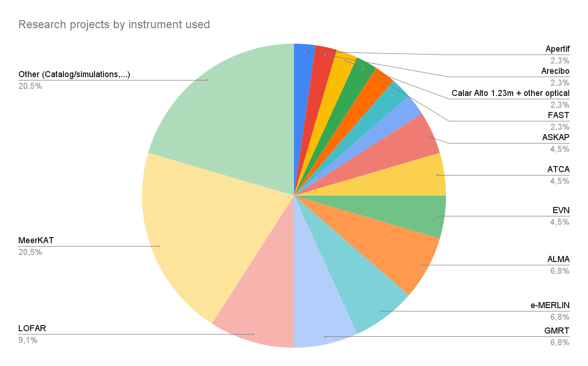
Task: Click the chart title 'Research projects by instrument used'
Action: [114, 24]
